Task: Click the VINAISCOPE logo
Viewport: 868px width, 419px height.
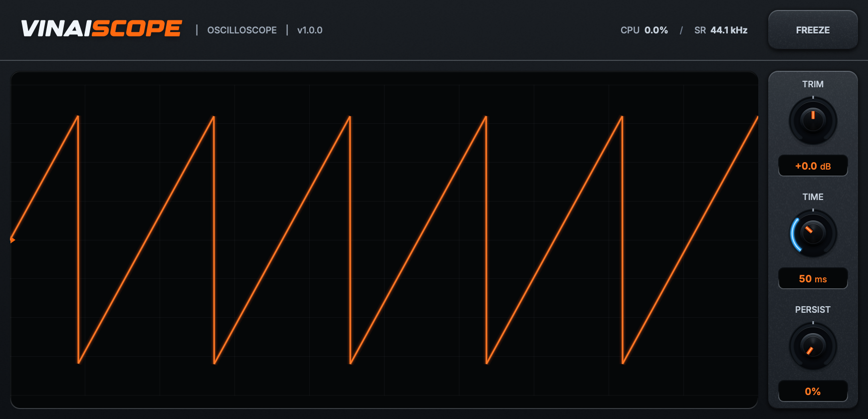Action: pos(101,29)
